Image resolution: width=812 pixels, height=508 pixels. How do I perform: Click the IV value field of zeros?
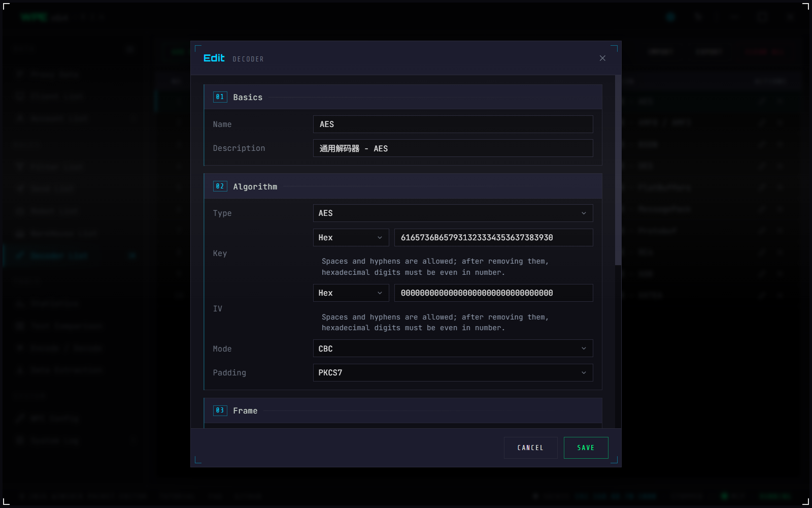pos(493,293)
